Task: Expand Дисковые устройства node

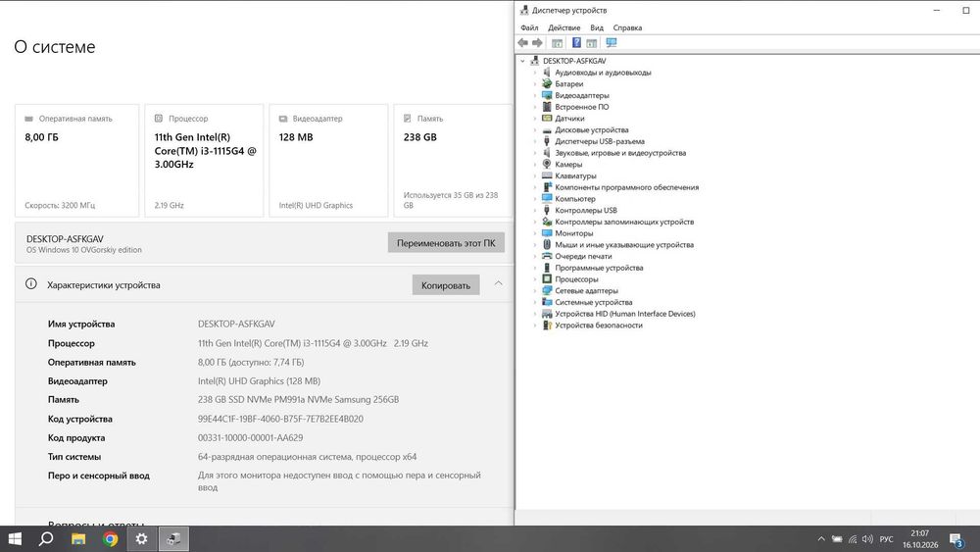Action: 535,130
